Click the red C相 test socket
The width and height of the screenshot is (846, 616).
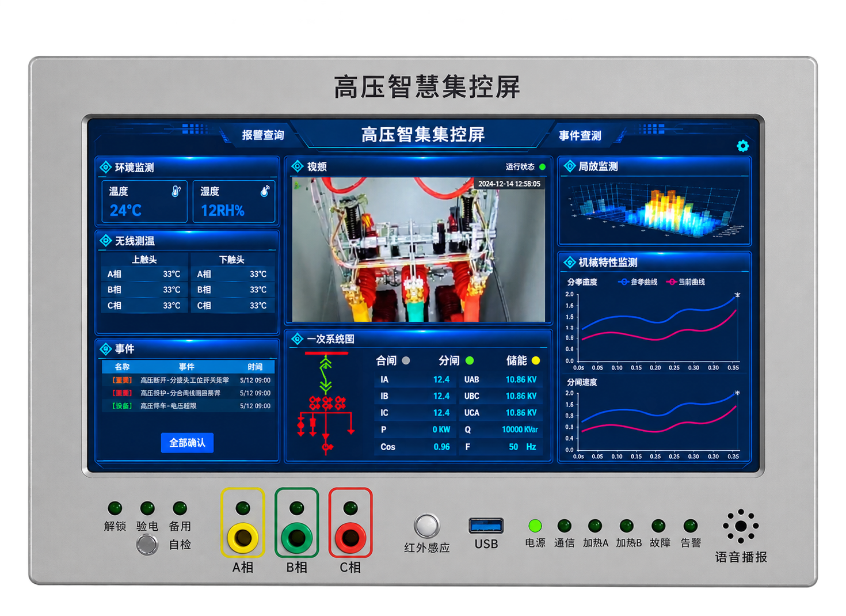tap(350, 537)
